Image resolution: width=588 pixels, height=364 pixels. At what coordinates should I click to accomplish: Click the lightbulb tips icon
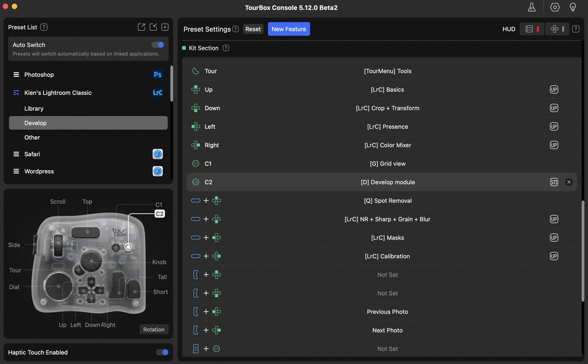[x=572, y=7]
